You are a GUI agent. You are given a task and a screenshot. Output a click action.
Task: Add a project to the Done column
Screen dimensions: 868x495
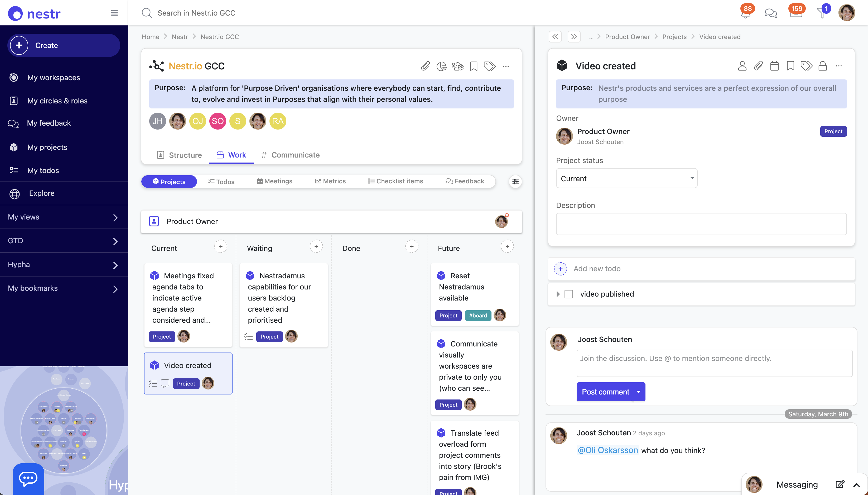point(411,246)
